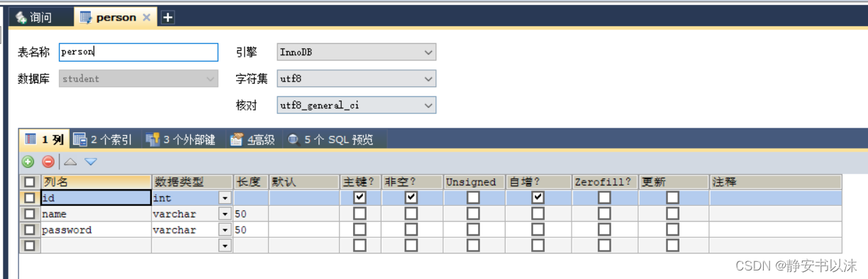Open the 2 个索引 indexes tab
This screenshot has width=868, height=279.
(103, 139)
